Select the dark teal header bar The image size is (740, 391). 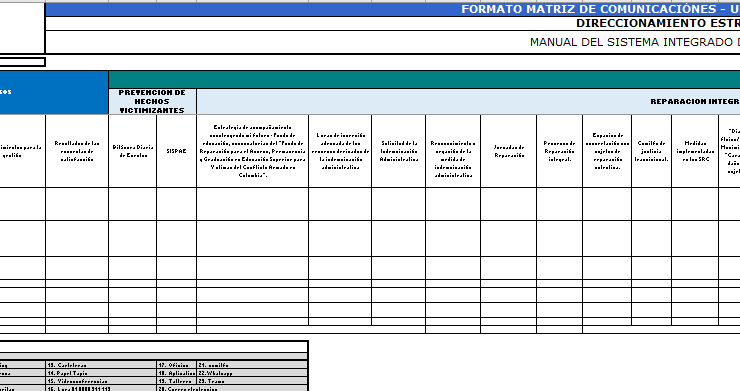point(424,79)
